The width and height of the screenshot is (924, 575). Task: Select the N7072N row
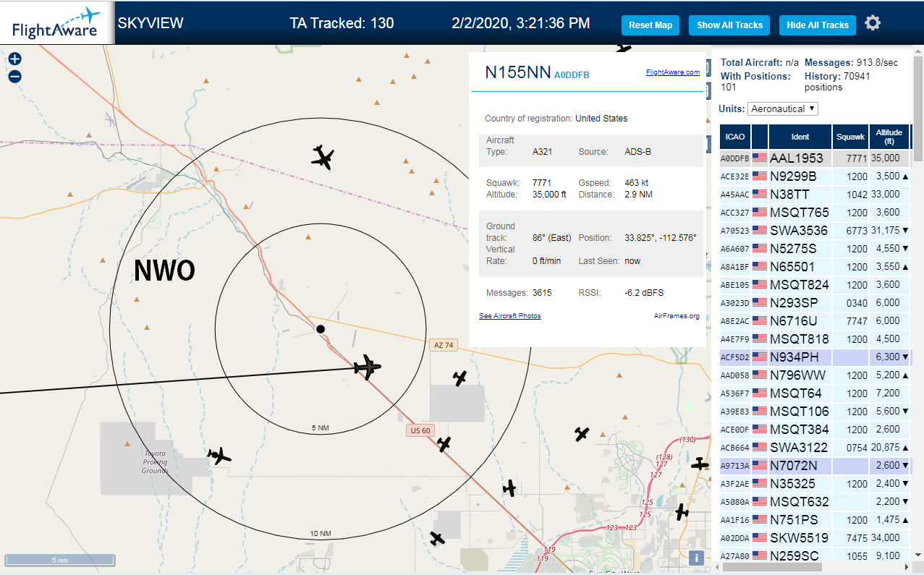(x=815, y=466)
